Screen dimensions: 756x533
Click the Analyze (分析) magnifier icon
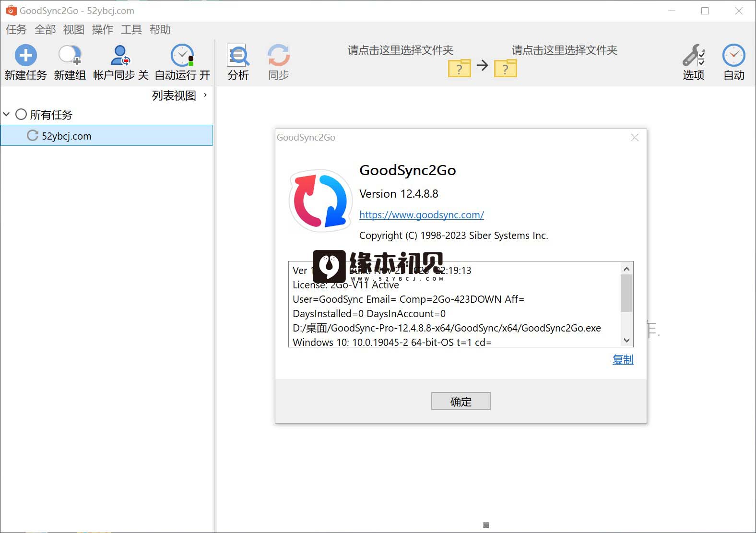238,56
